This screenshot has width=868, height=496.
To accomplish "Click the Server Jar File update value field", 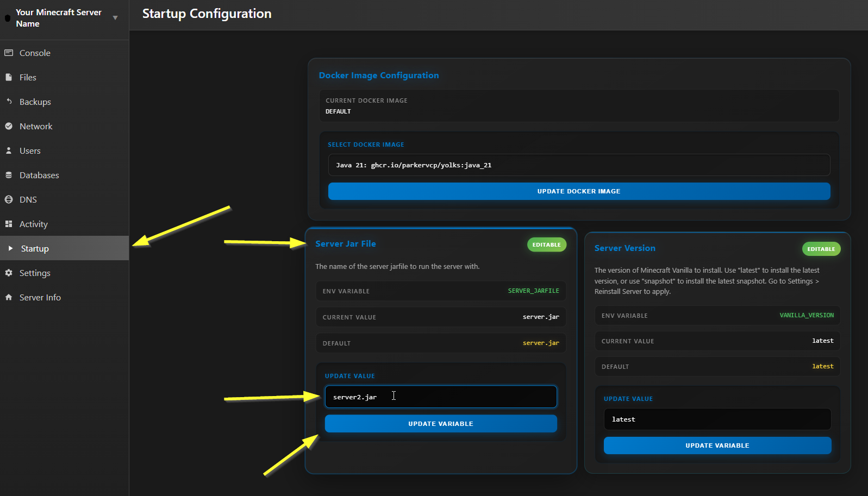I will [x=441, y=397].
